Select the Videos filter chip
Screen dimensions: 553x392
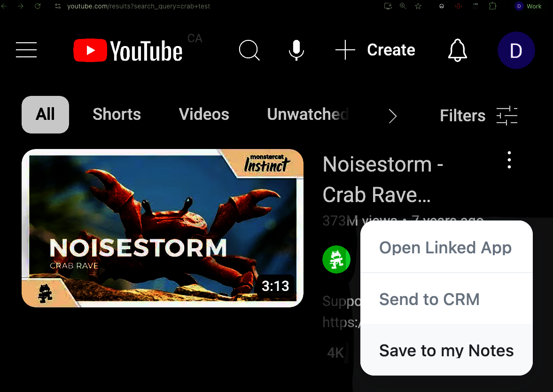tap(204, 114)
